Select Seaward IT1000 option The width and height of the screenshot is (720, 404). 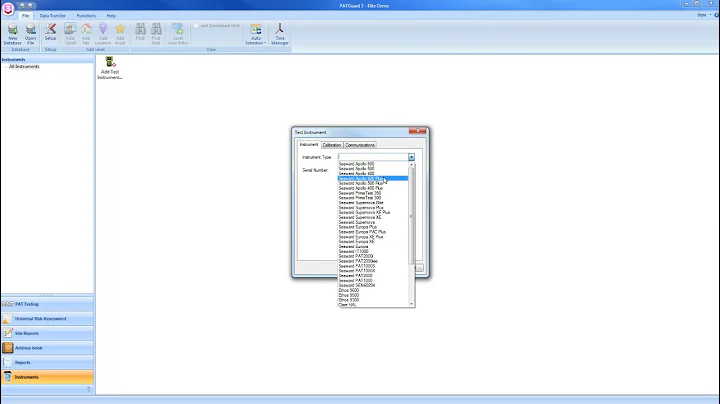(372, 251)
